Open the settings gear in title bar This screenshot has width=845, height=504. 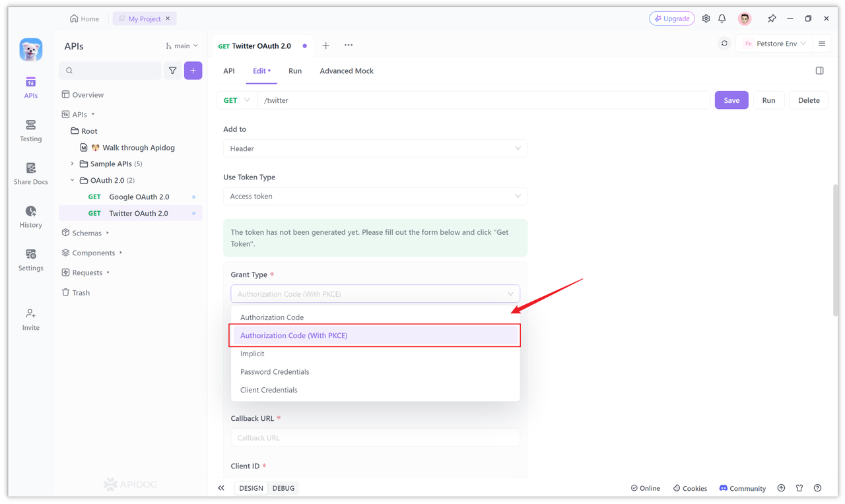[706, 18]
